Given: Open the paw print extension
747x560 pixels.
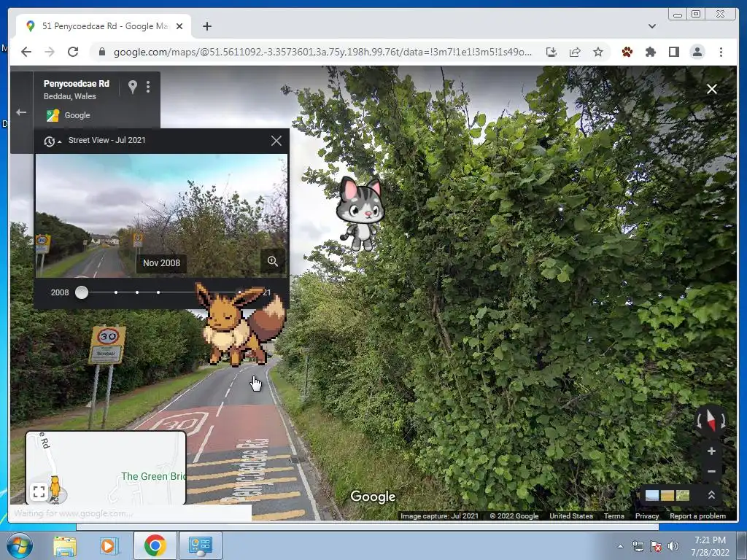Looking at the screenshot, I should coord(627,52).
